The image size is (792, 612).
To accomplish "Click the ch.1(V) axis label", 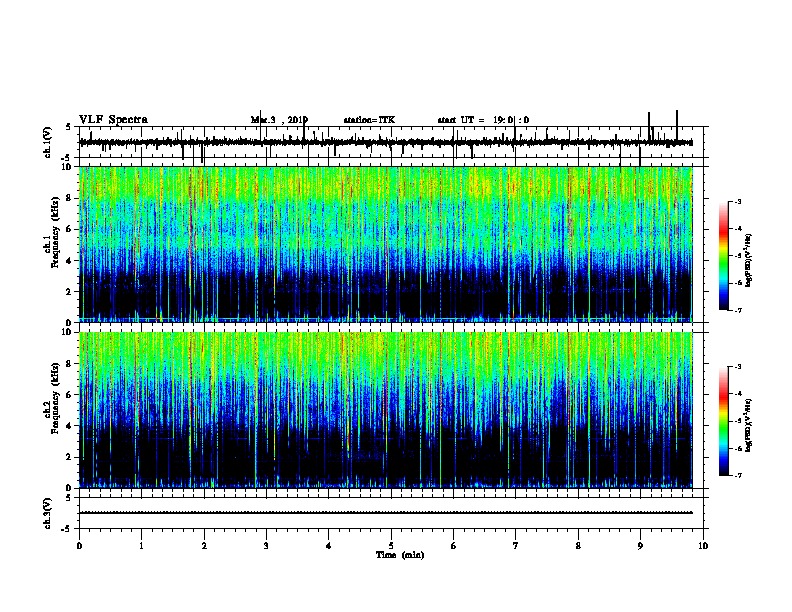I will coord(48,142).
